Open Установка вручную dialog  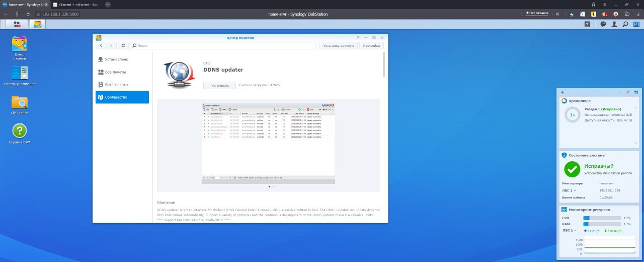[x=338, y=45]
